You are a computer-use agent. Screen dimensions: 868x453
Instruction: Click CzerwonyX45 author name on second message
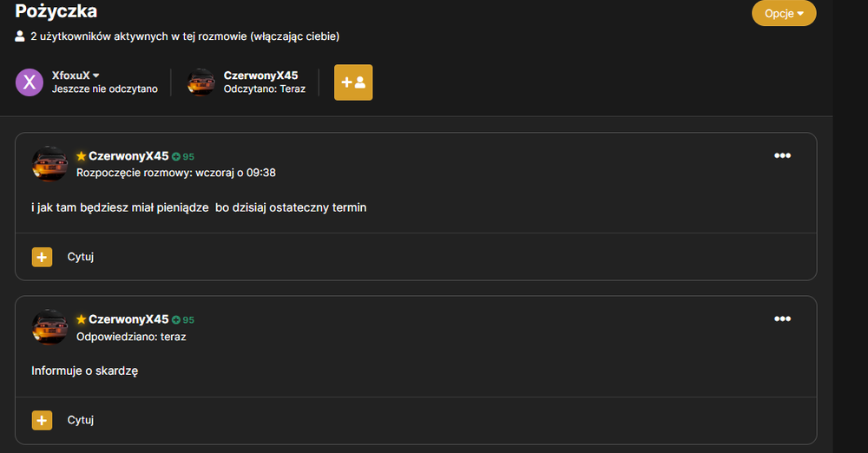[128, 319]
